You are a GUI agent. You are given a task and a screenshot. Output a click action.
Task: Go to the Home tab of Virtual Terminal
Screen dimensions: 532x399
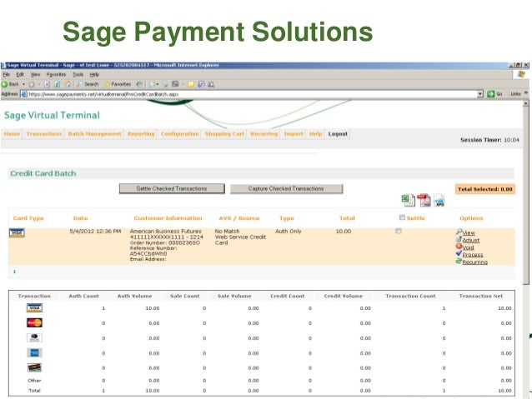click(x=12, y=134)
